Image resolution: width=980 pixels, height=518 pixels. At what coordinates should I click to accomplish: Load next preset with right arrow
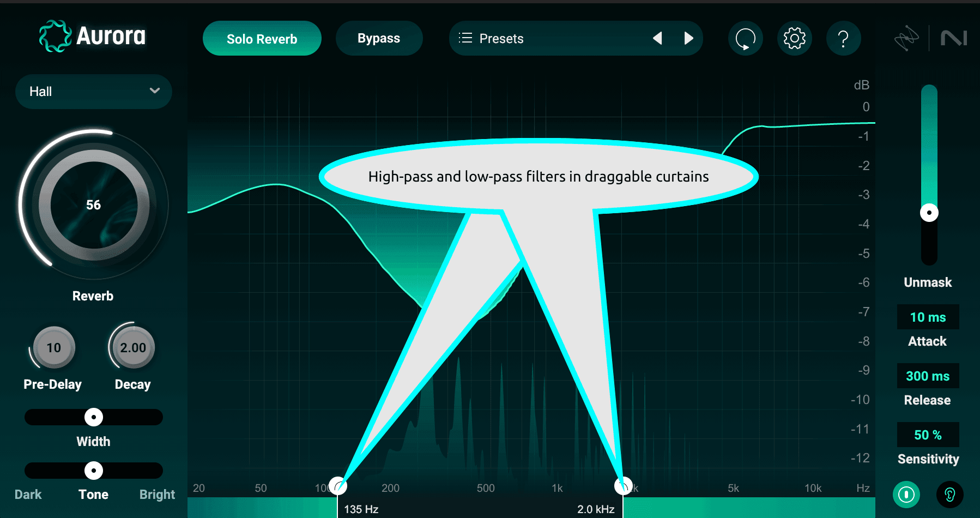689,38
